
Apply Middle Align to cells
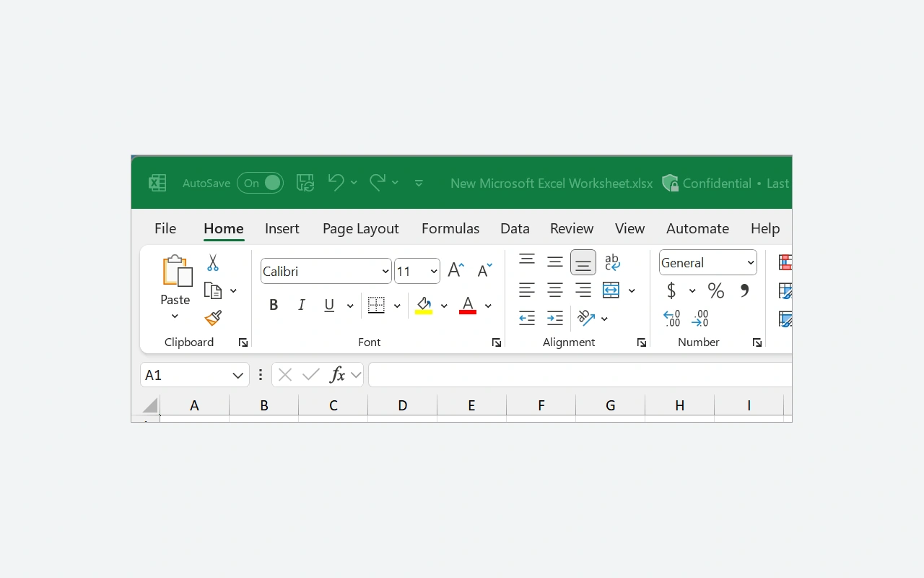(555, 262)
